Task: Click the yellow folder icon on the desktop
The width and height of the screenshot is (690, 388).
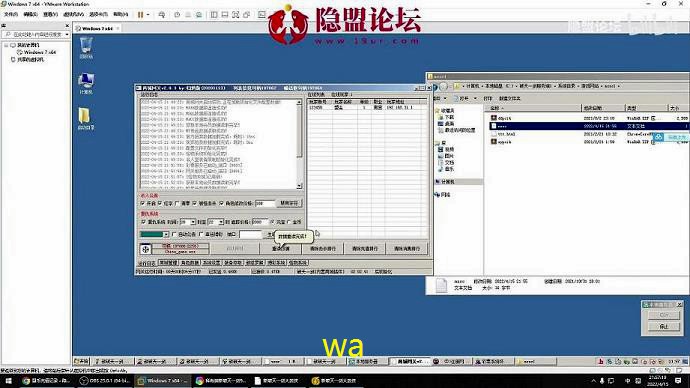Action: click(85, 119)
